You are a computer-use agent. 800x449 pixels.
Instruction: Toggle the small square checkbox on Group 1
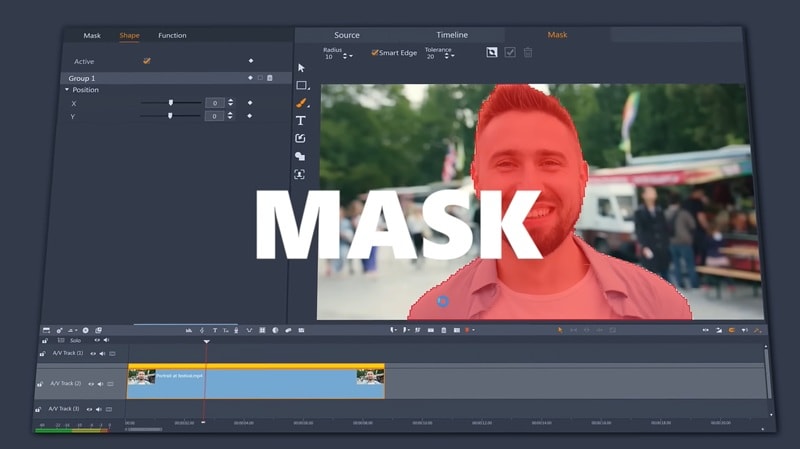260,78
